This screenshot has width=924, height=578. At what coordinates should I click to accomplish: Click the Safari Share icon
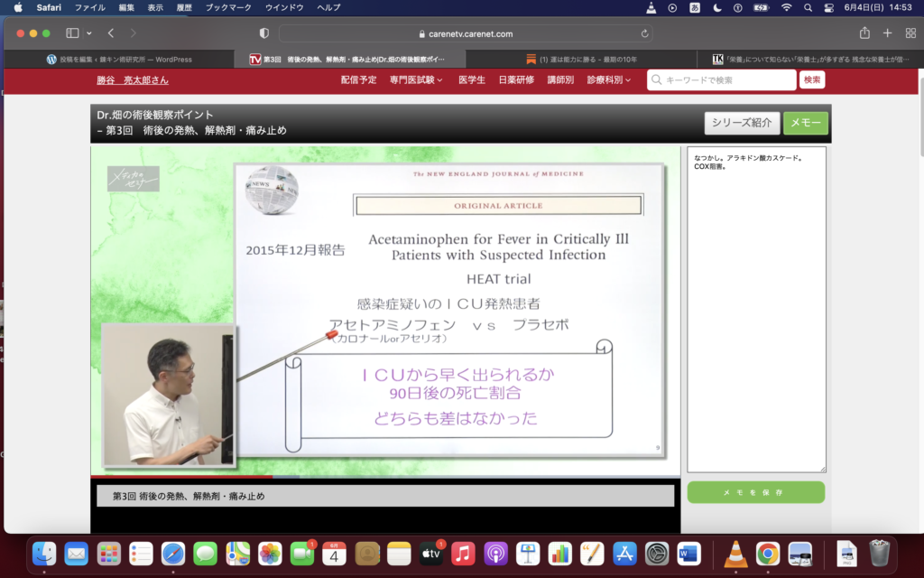point(864,33)
